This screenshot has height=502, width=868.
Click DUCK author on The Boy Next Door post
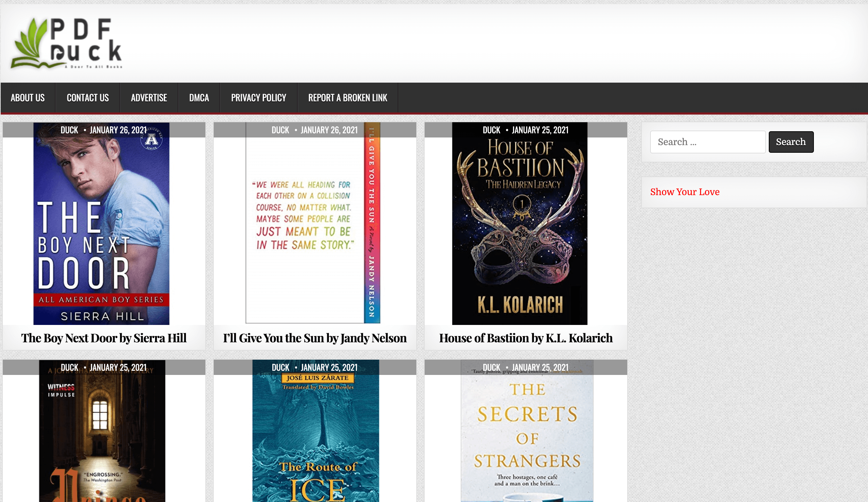[69, 130]
